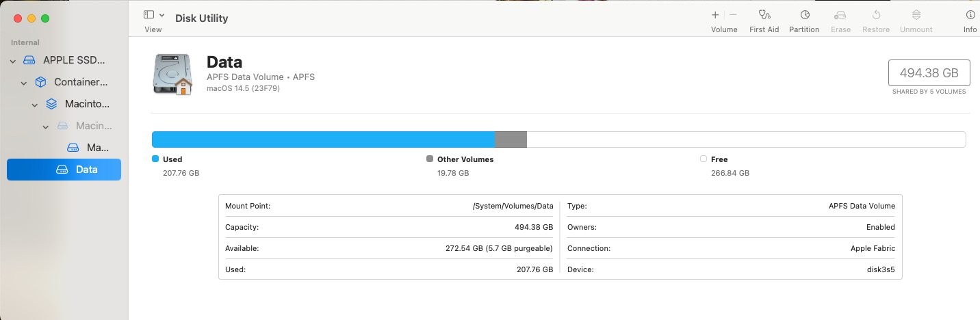Screen dimensions: 980x320
Task: Click the 494.38 GB capacity box
Action: coord(929,72)
